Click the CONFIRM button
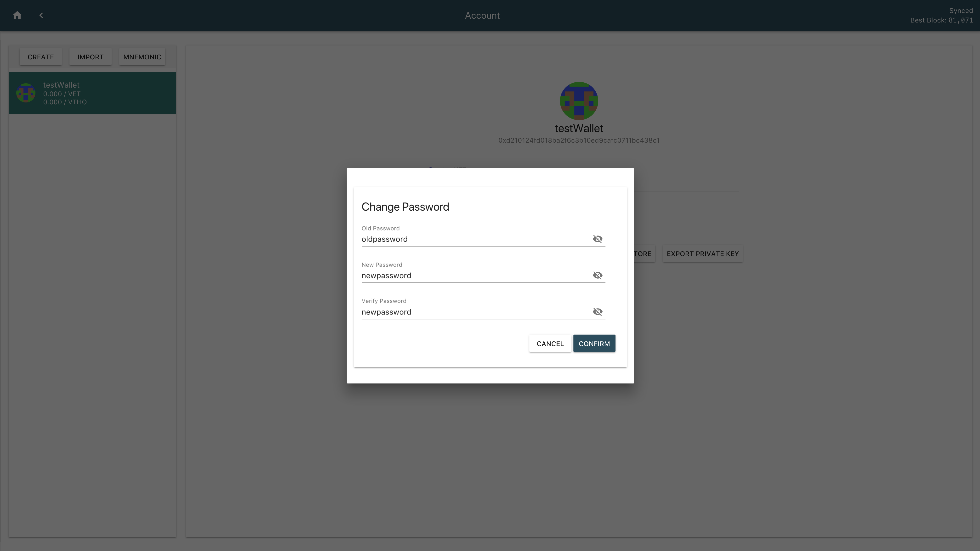Image resolution: width=980 pixels, height=551 pixels. coord(594,343)
